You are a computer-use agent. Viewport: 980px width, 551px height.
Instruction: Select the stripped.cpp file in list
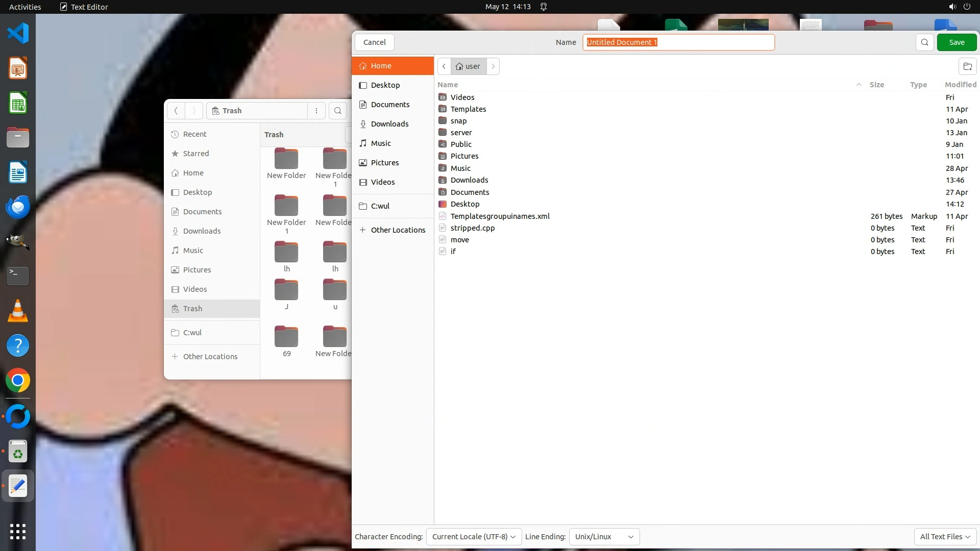[473, 228]
